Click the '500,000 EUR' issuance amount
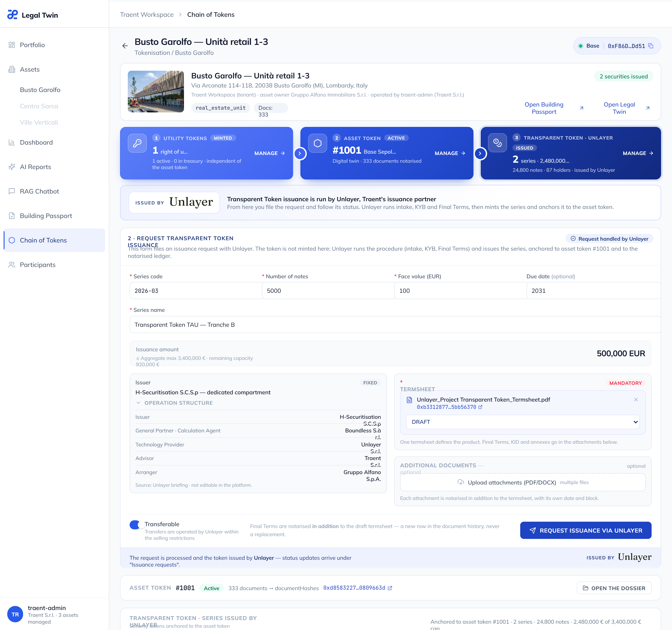The width and height of the screenshot is (672, 630). coord(621,353)
